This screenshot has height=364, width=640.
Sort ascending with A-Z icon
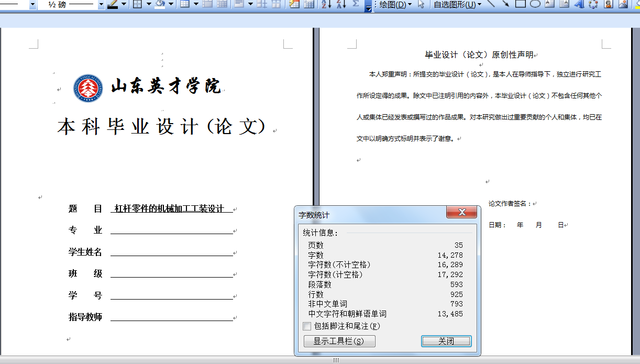click(x=326, y=4)
